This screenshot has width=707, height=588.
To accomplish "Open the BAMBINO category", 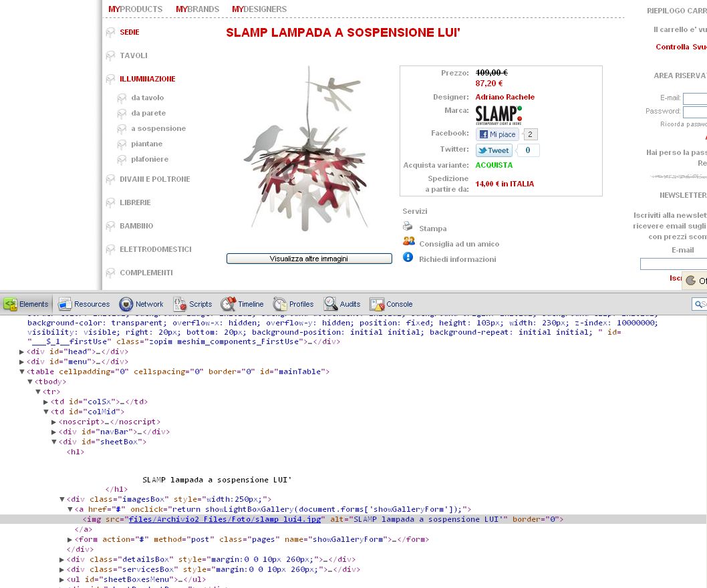I will pyautogui.click(x=136, y=226).
